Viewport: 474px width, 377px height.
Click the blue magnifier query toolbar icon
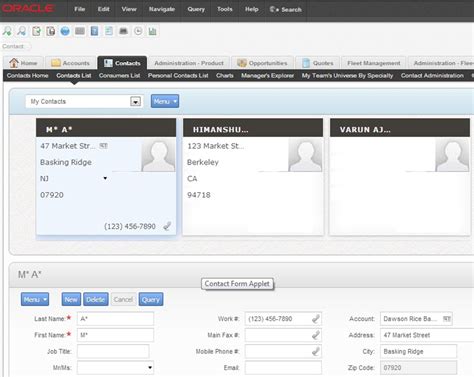[22, 31]
